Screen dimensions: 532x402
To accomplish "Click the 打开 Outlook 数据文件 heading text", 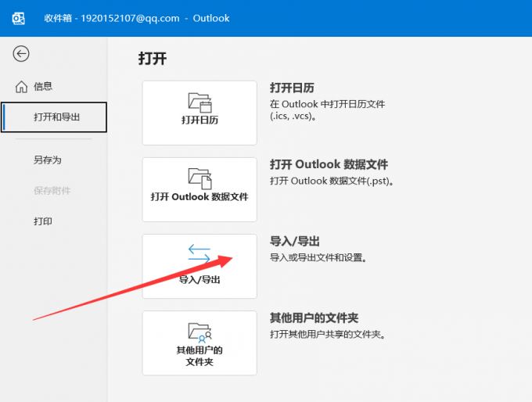I will (329, 165).
